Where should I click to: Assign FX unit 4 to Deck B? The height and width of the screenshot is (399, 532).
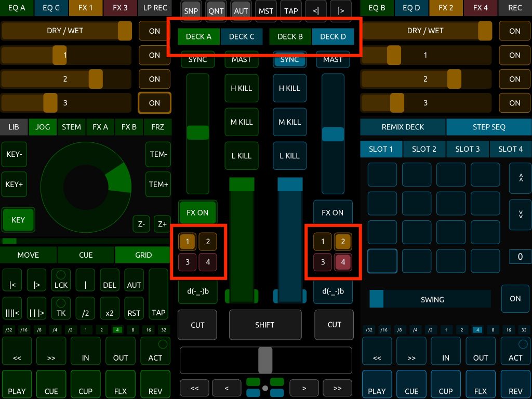tap(343, 262)
